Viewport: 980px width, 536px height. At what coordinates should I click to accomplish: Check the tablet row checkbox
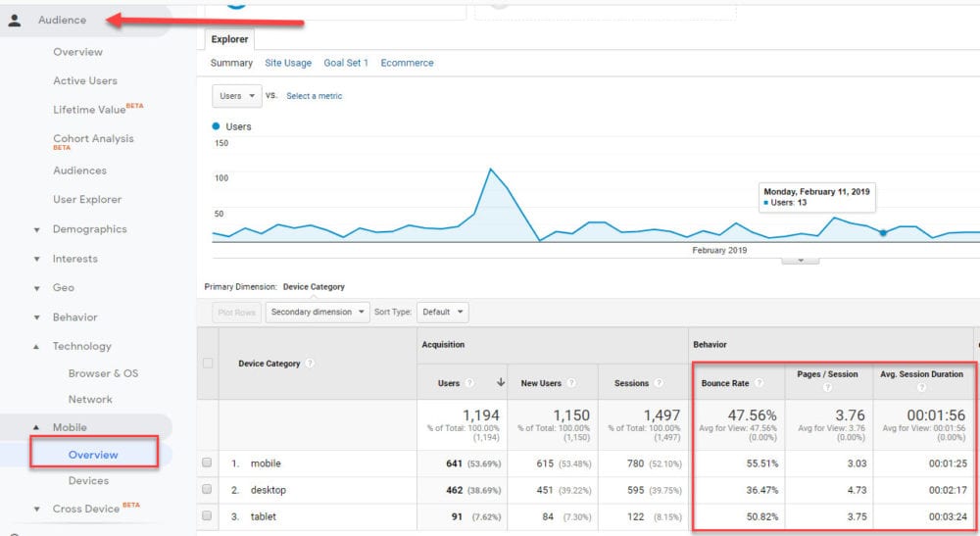pos(207,516)
